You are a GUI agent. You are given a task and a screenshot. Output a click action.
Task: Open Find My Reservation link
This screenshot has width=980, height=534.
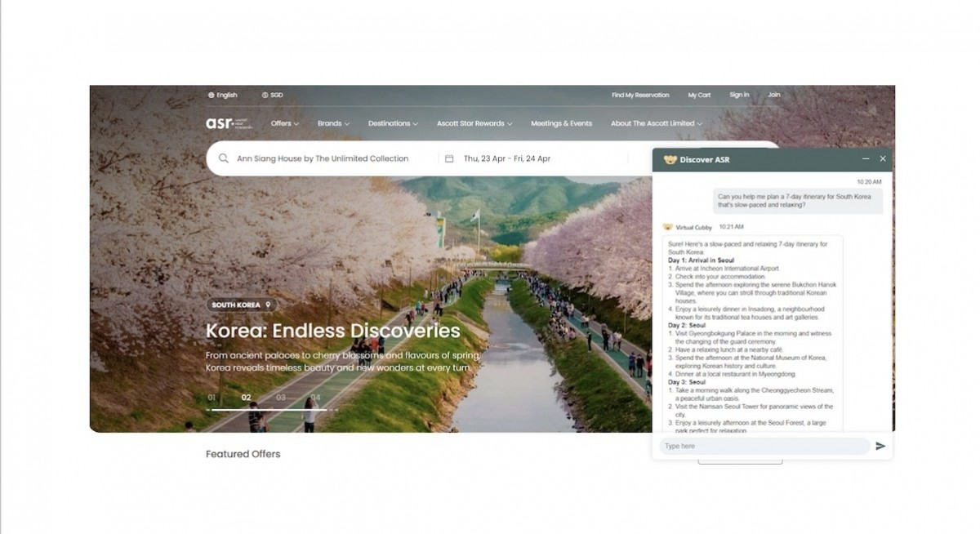pyautogui.click(x=640, y=96)
